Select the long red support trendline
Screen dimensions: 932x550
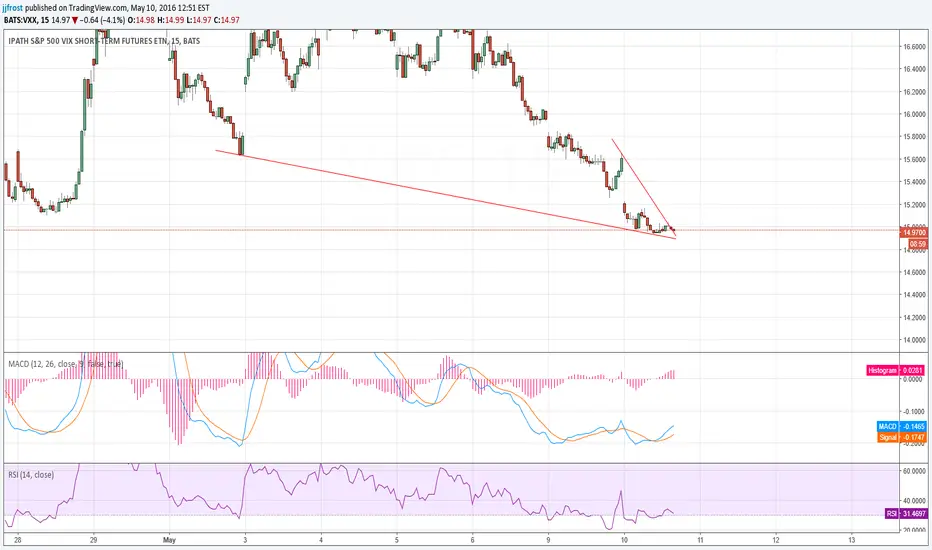click(446, 194)
